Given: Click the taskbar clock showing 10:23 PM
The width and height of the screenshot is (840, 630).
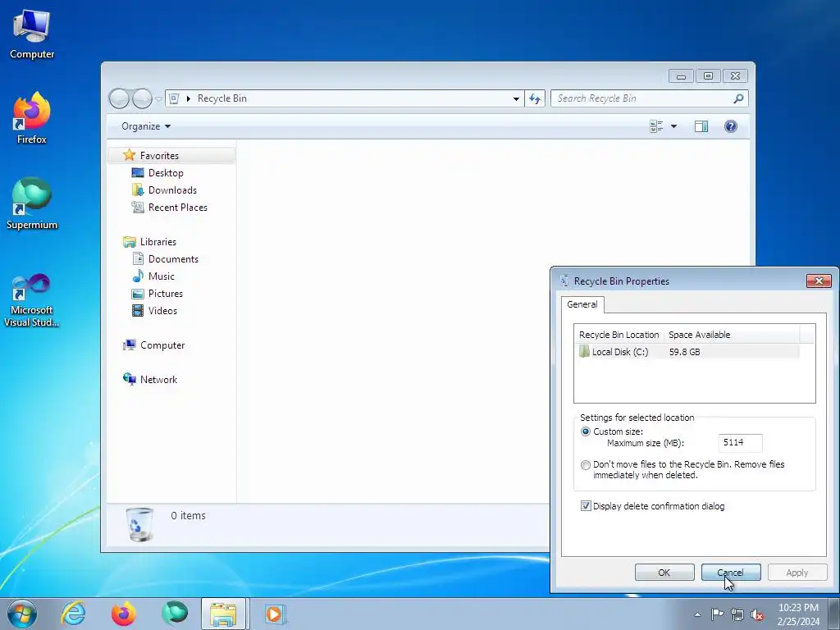Looking at the screenshot, I should [798, 608].
